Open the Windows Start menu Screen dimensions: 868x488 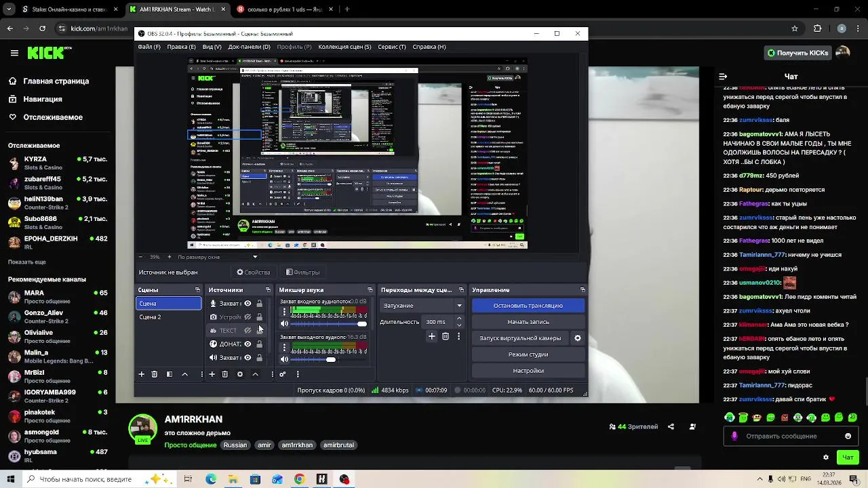pyautogui.click(x=10, y=479)
